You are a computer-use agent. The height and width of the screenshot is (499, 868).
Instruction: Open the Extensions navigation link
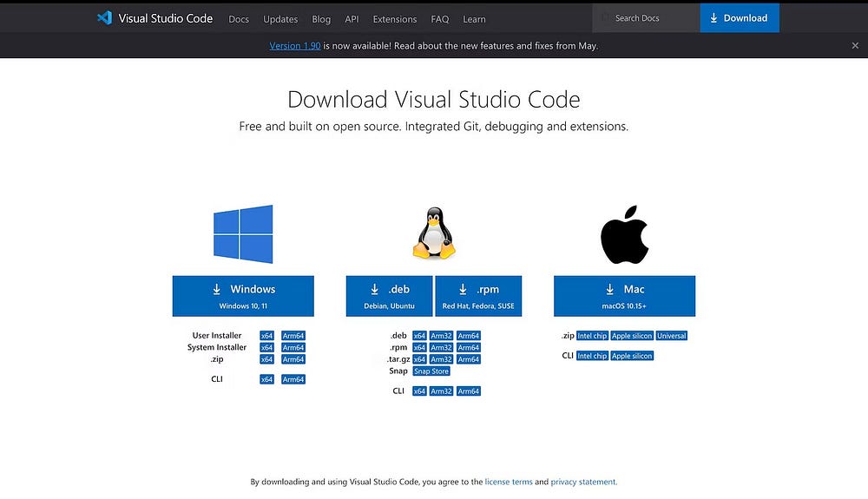(x=395, y=19)
